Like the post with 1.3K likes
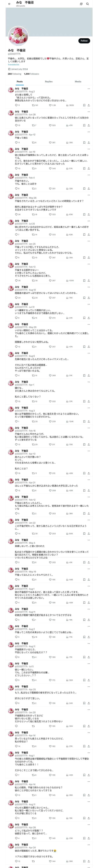Image resolution: width=98 pixels, height=868 pixels. [51, 105]
